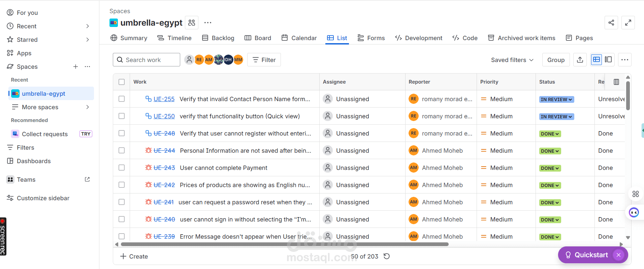Click the horizontal scrollbar of the table
The image size is (644, 269).
tap(285, 244)
